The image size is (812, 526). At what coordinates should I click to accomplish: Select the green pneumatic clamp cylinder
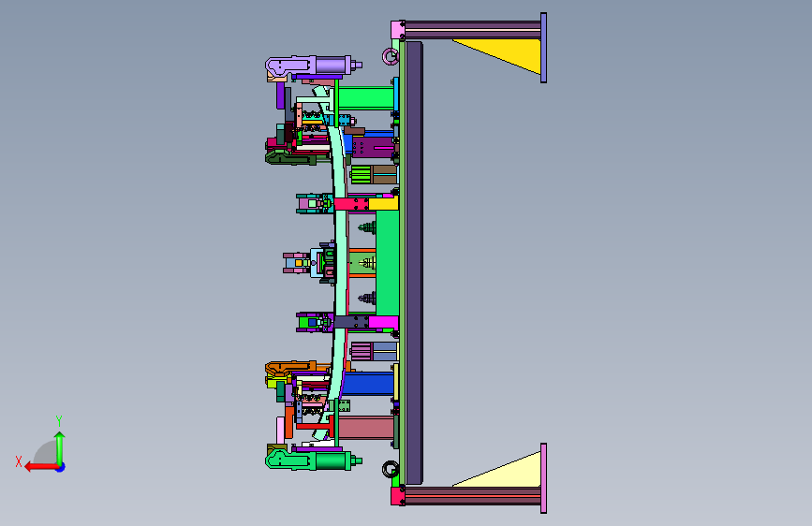click(314, 460)
